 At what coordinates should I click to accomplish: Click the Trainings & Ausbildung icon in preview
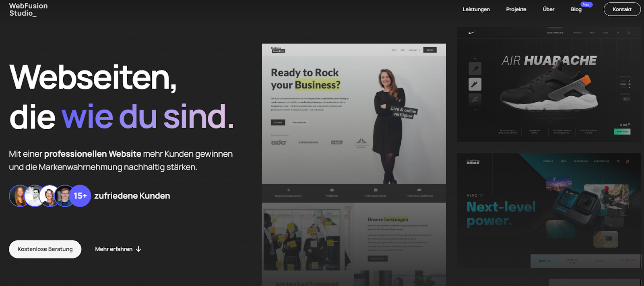point(419,190)
